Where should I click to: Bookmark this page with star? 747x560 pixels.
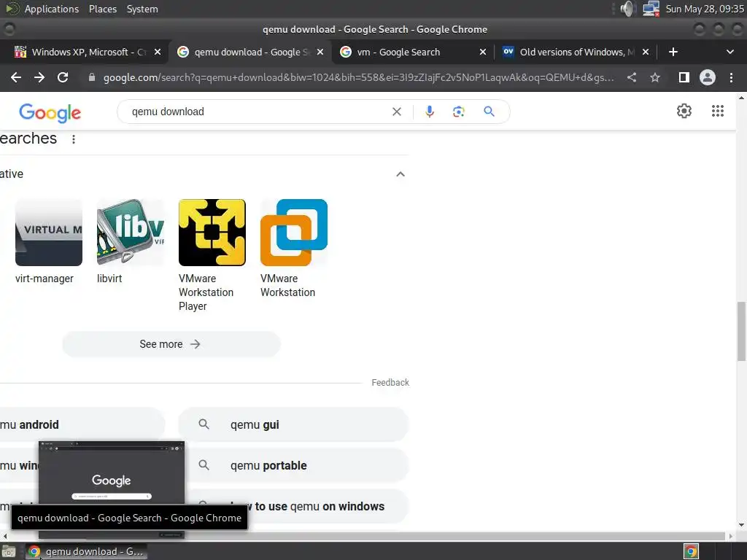click(x=655, y=77)
